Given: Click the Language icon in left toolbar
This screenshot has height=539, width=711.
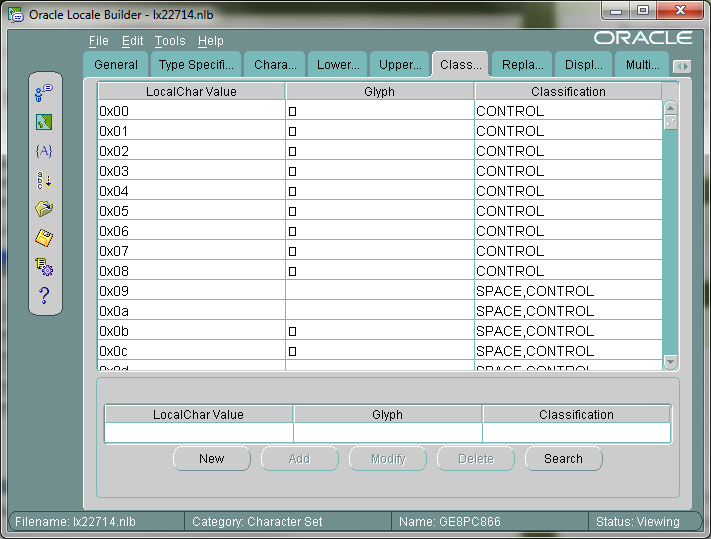Looking at the screenshot, I should pos(44,93).
